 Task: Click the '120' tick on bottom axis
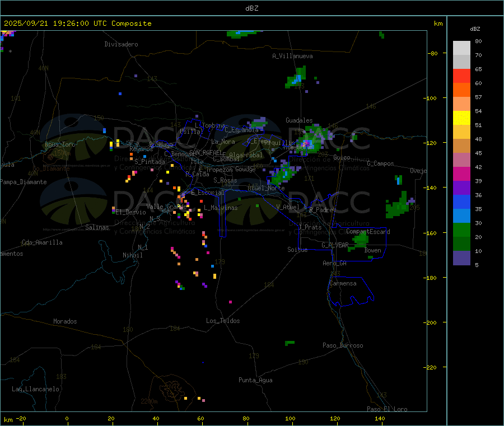click(335, 419)
